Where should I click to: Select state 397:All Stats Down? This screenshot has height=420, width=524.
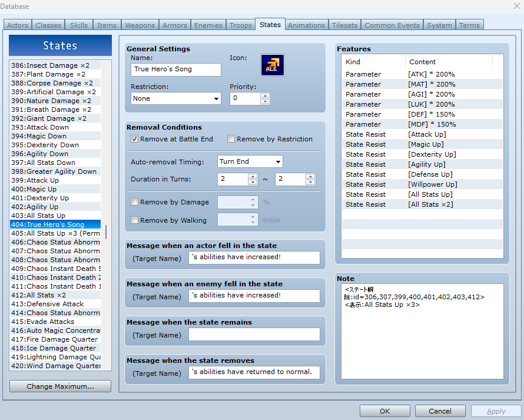(x=55, y=163)
